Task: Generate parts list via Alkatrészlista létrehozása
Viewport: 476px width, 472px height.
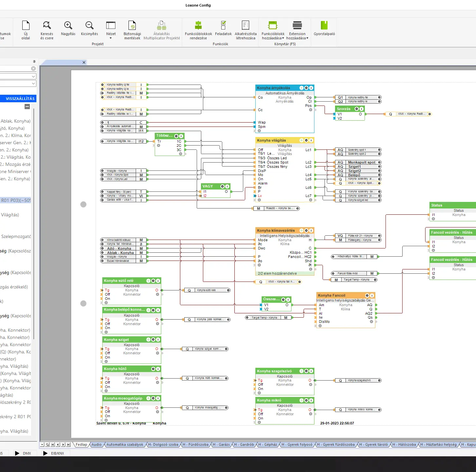Action: click(x=246, y=30)
